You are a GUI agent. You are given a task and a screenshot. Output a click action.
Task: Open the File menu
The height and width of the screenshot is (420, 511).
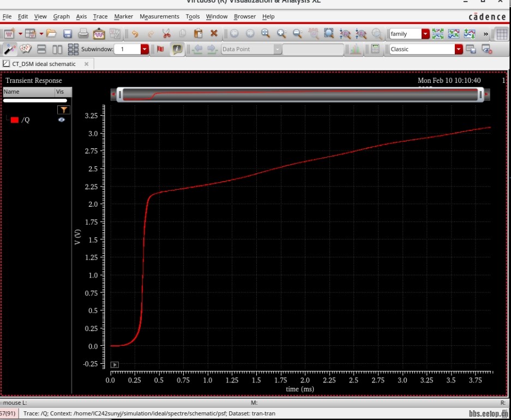pyautogui.click(x=7, y=16)
